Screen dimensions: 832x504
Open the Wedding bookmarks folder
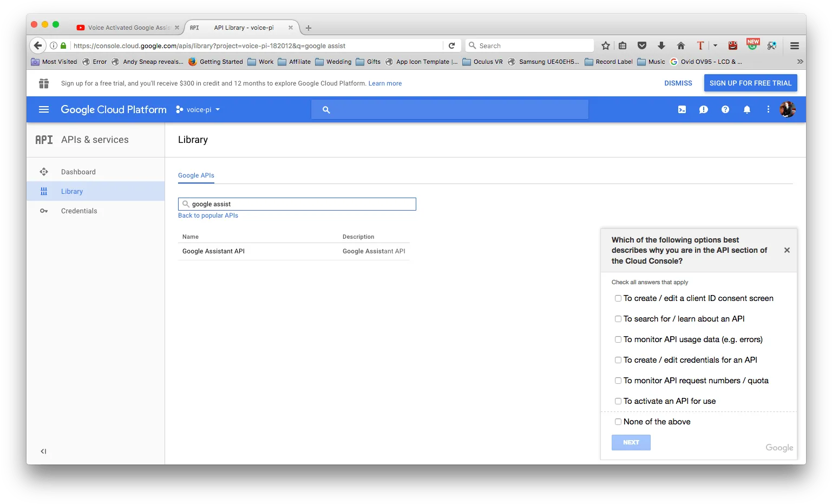coord(333,62)
